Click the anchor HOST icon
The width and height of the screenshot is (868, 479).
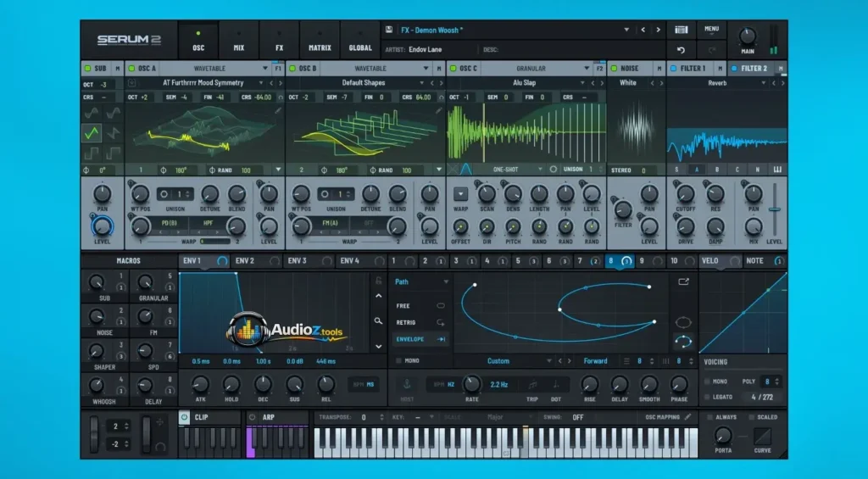tap(407, 384)
